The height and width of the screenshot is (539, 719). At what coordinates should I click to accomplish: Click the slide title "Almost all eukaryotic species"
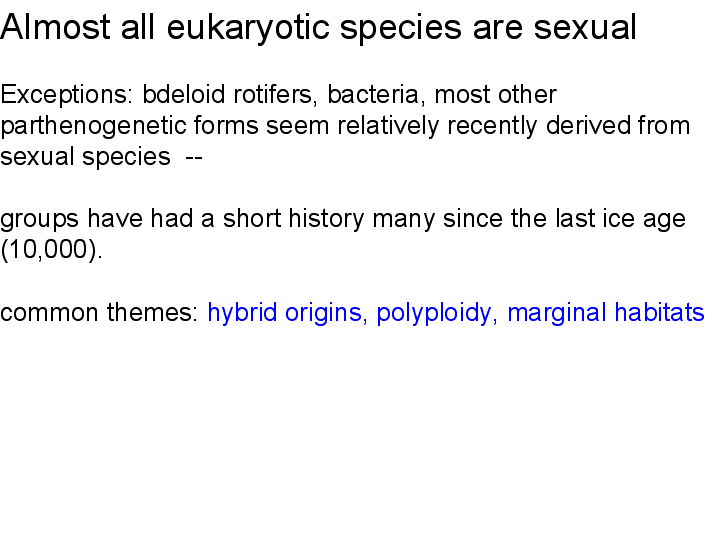pos(231,28)
